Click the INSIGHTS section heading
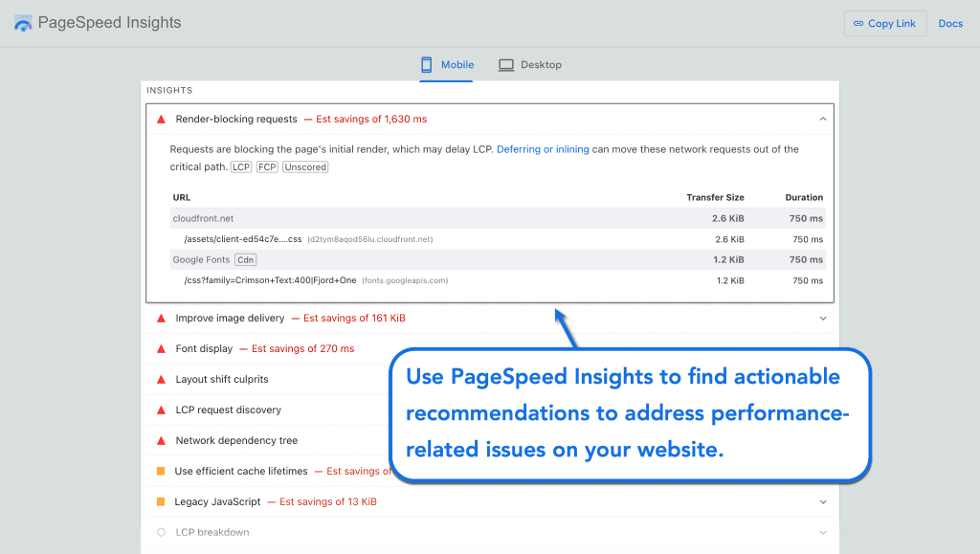The height and width of the screenshot is (554, 980). coord(169,91)
